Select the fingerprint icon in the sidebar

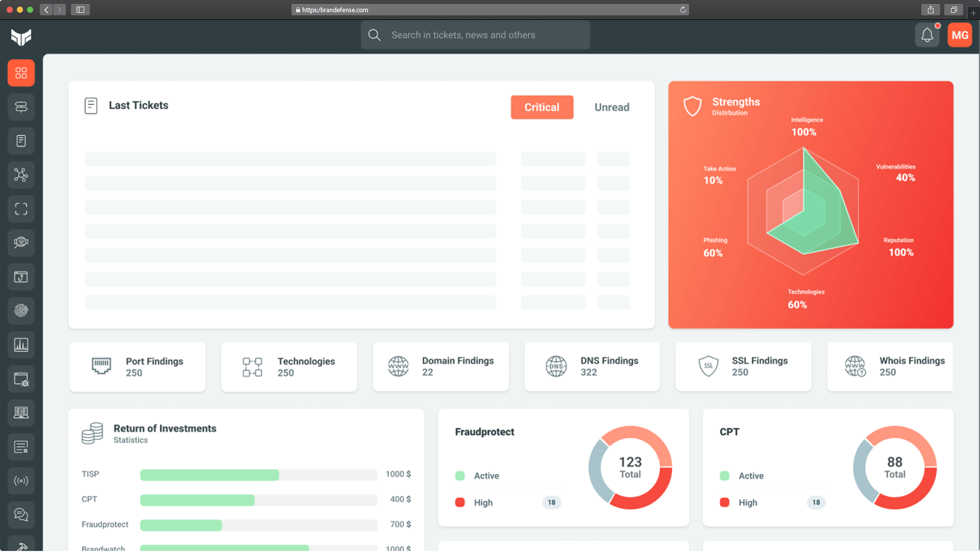coord(21,311)
